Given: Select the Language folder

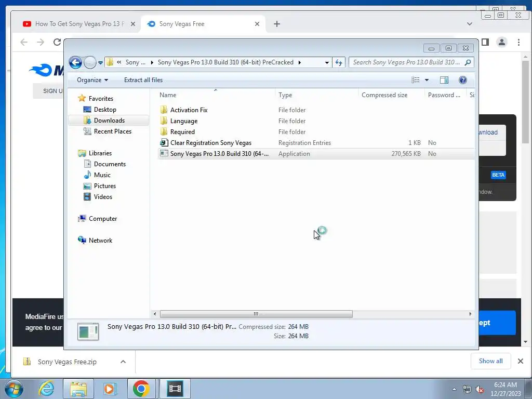Looking at the screenshot, I should [x=183, y=121].
